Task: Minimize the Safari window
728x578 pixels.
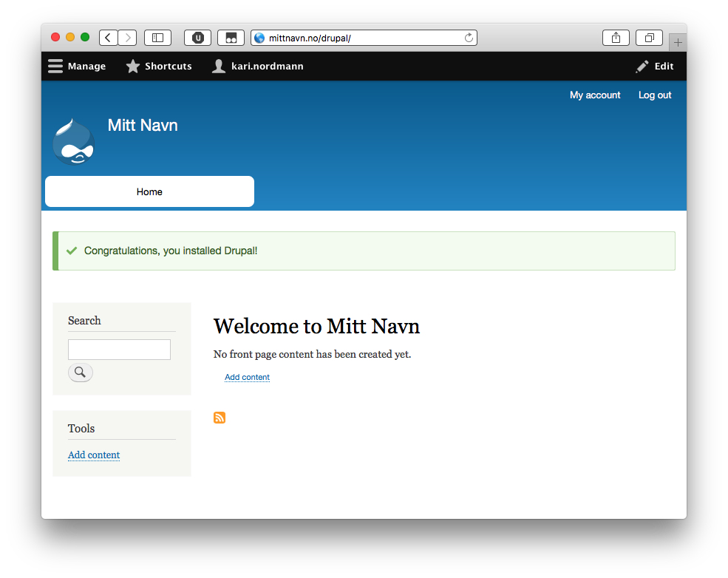Action: (x=70, y=37)
